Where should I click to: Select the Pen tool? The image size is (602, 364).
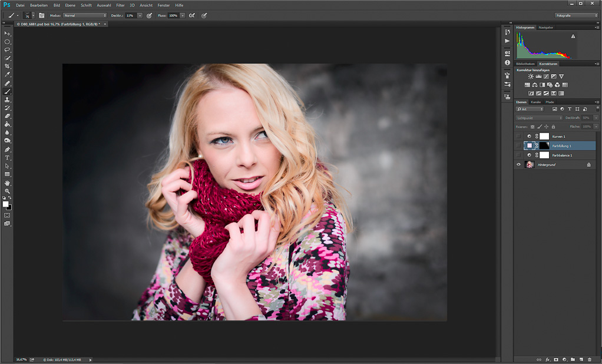[7, 150]
